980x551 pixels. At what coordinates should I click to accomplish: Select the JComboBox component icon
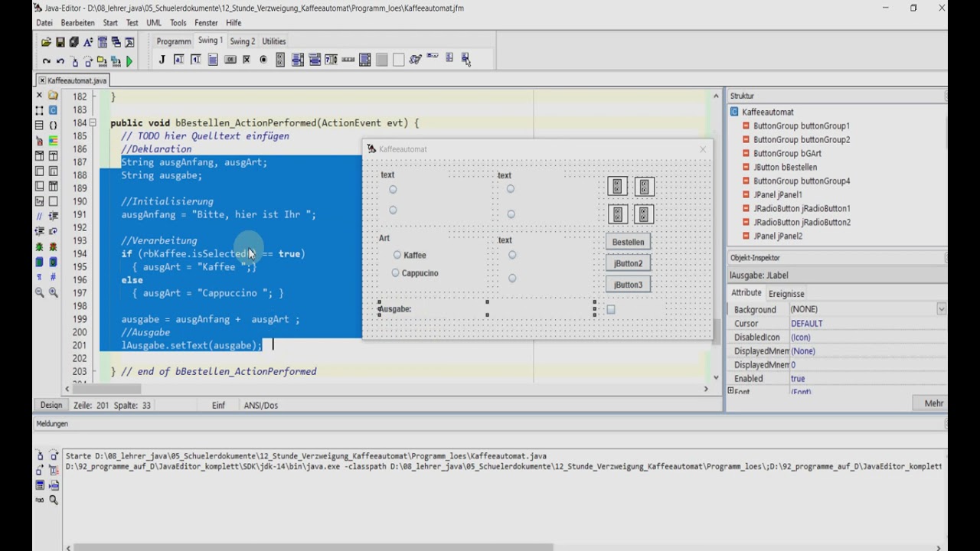coord(315,60)
